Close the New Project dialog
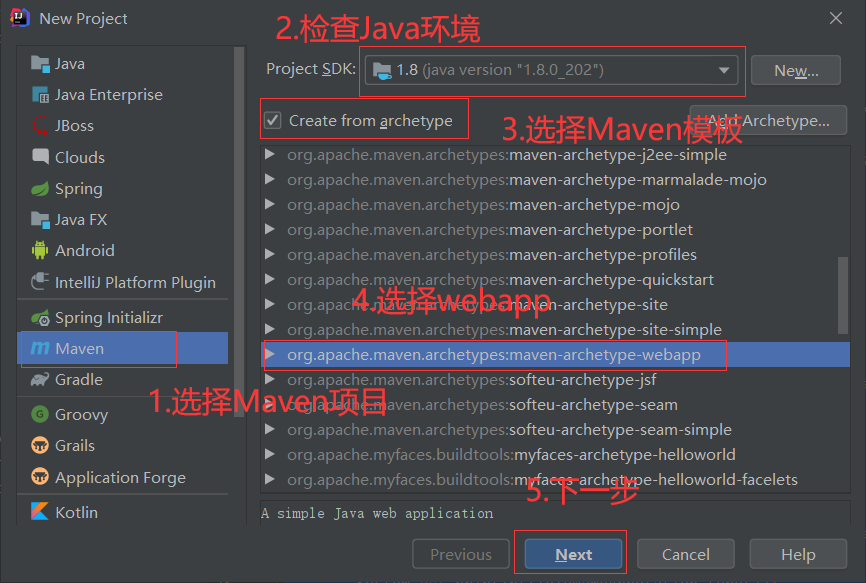Viewport: 866px width, 583px height. pyautogui.click(x=836, y=18)
